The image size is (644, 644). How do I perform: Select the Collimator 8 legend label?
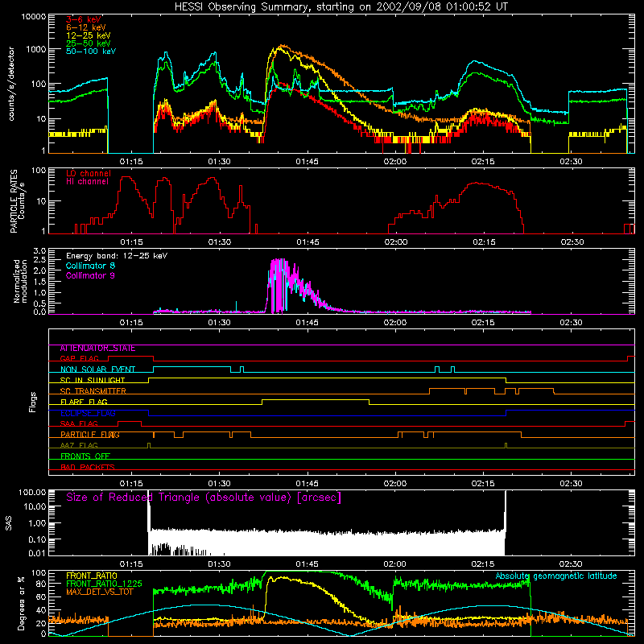90,266
